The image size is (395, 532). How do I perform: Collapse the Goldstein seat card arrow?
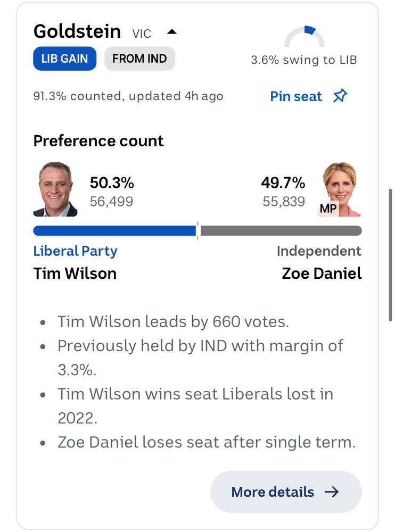point(172,32)
